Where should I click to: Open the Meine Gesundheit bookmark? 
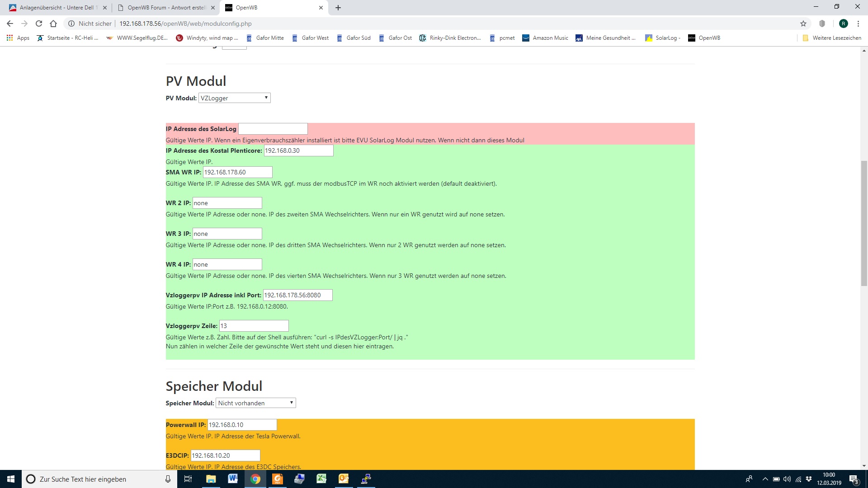pyautogui.click(x=606, y=38)
